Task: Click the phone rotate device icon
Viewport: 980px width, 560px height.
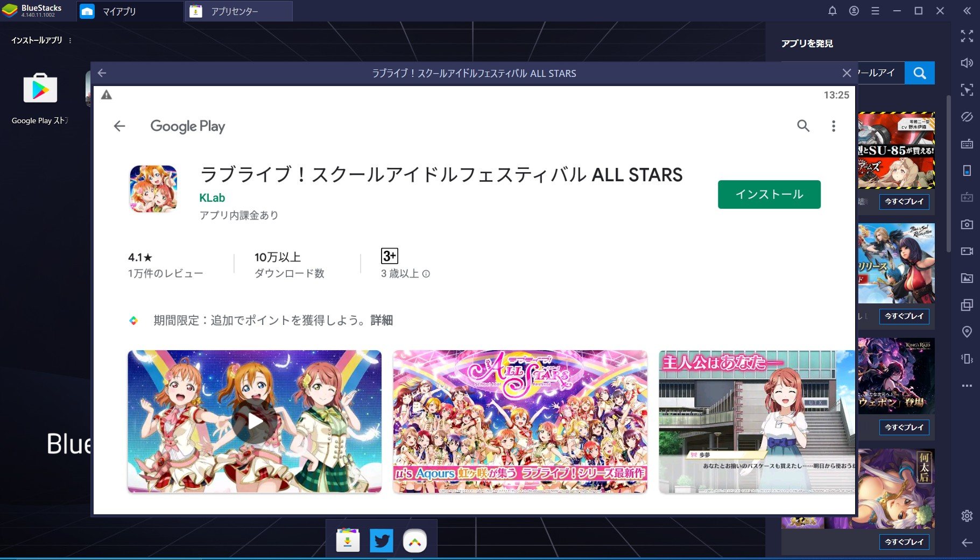Action: [967, 171]
